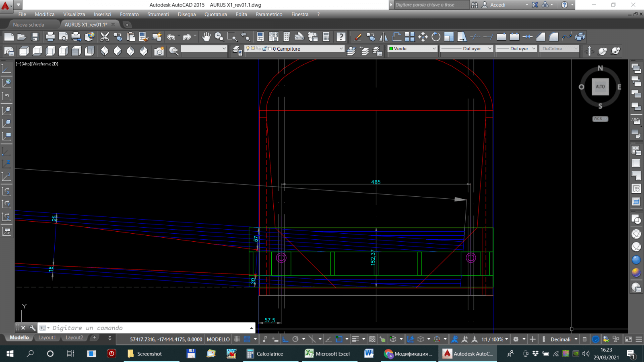Click the Mirror tool icon
The image size is (644, 362).
[x=384, y=37]
